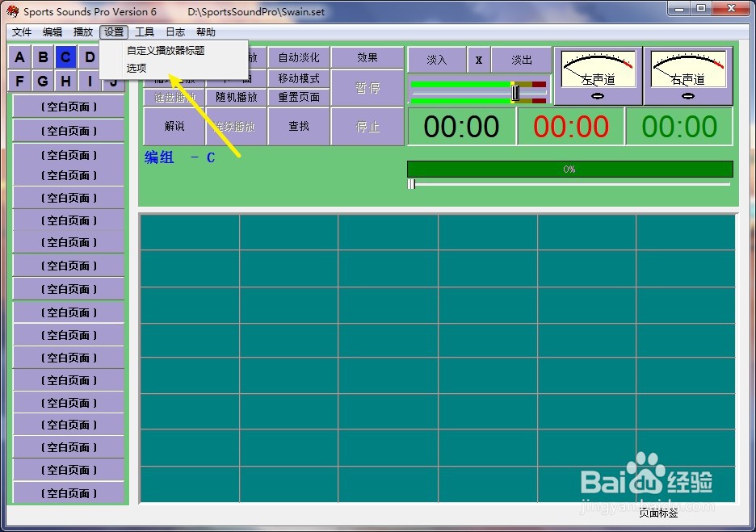756x532 pixels.
Task: Close the open 设置 menu
Action: (x=114, y=32)
